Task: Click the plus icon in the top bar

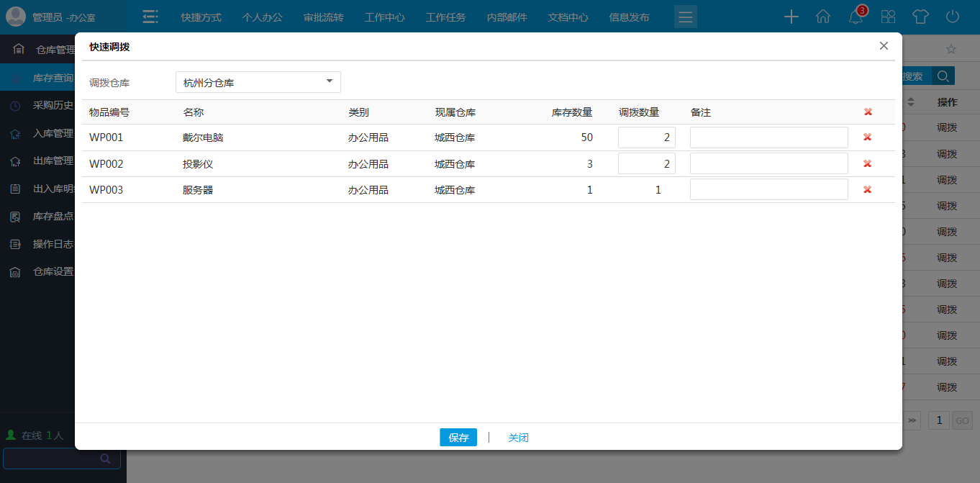Action: (791, 16)
